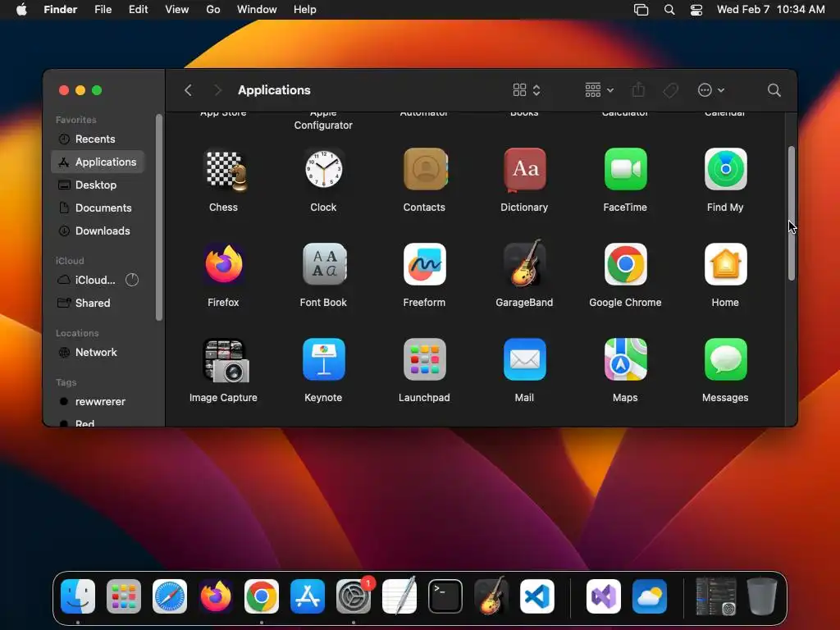Select the Contacts app icon
This screenshot has width=840, height=630.
click(425, 169)
